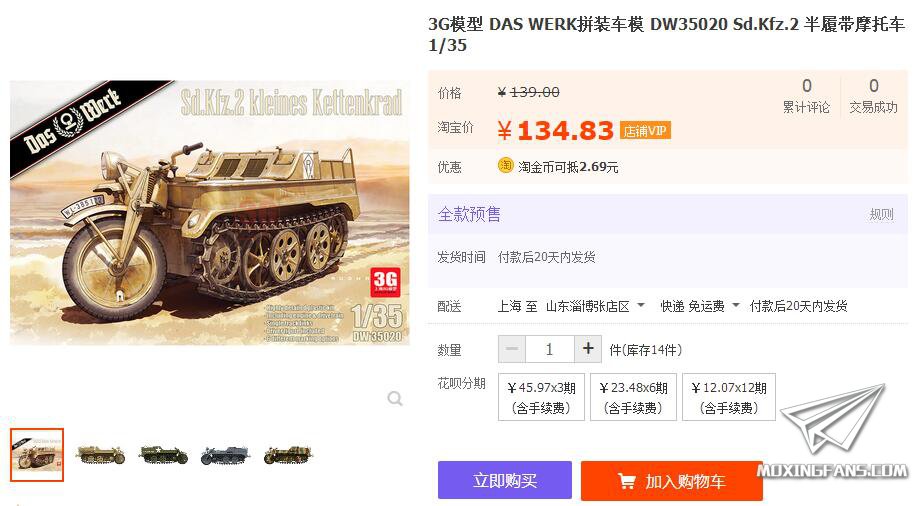Click the shopping cart icon on orange button
The image size is (918, 506).
tap(626, 481)
